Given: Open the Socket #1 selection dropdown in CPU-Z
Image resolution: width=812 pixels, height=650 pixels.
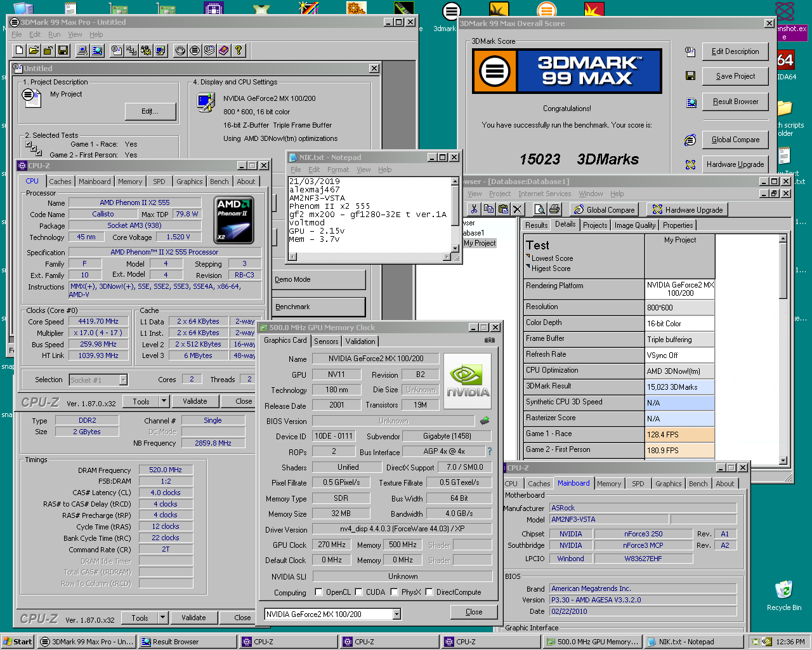Looking at the screenshot, I should click(x=123, y=380).
